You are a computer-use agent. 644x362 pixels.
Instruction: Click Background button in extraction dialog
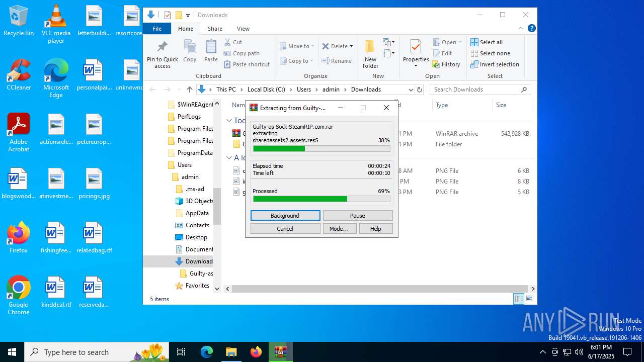[285, 216]
